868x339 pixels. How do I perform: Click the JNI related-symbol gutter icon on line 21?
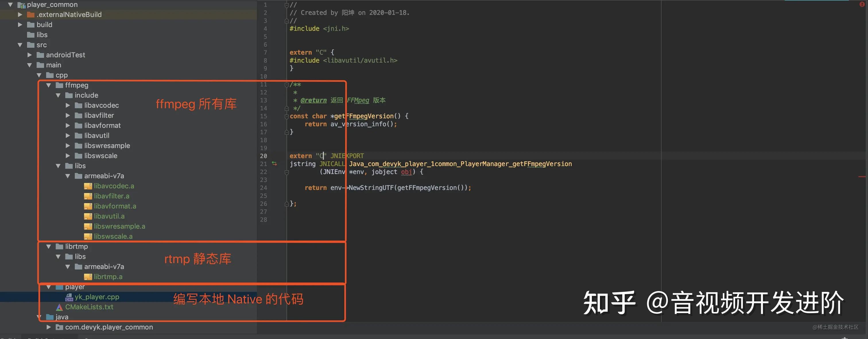pos(274,164)
